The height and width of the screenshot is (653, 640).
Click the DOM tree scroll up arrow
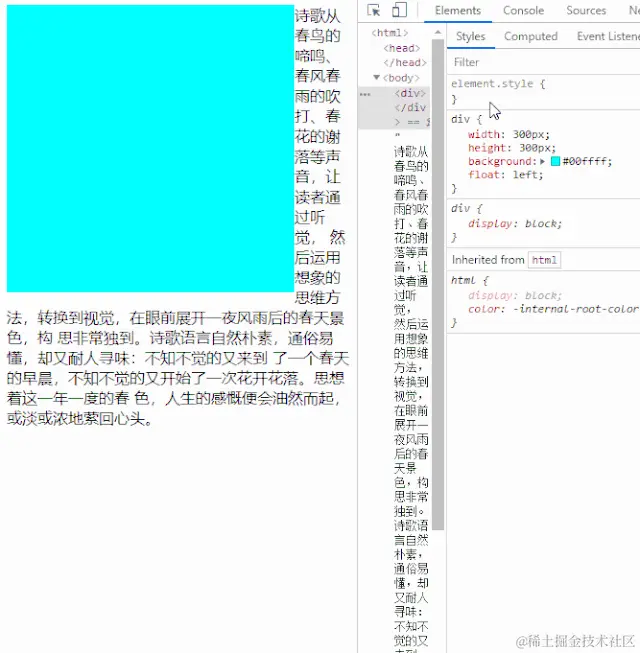438,32
